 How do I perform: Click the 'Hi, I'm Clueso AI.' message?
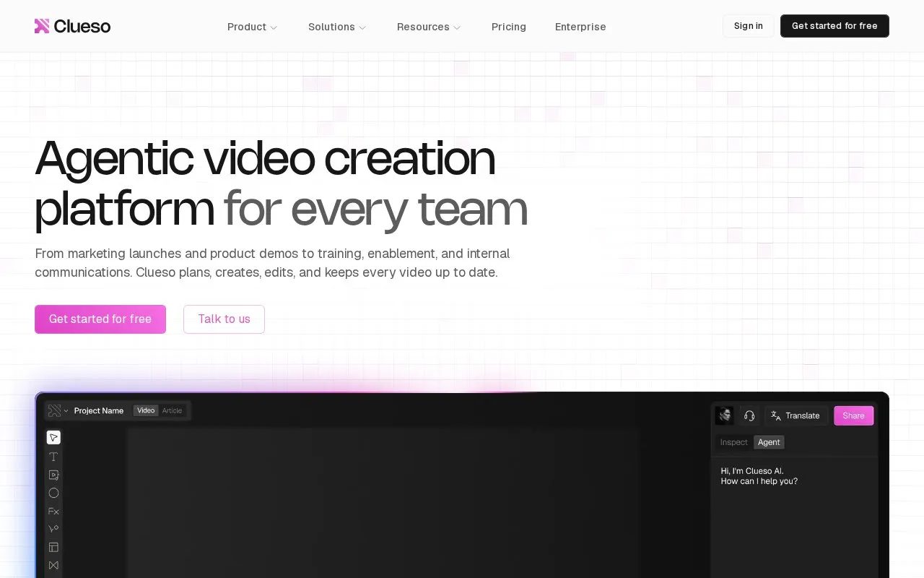[752, 471]
